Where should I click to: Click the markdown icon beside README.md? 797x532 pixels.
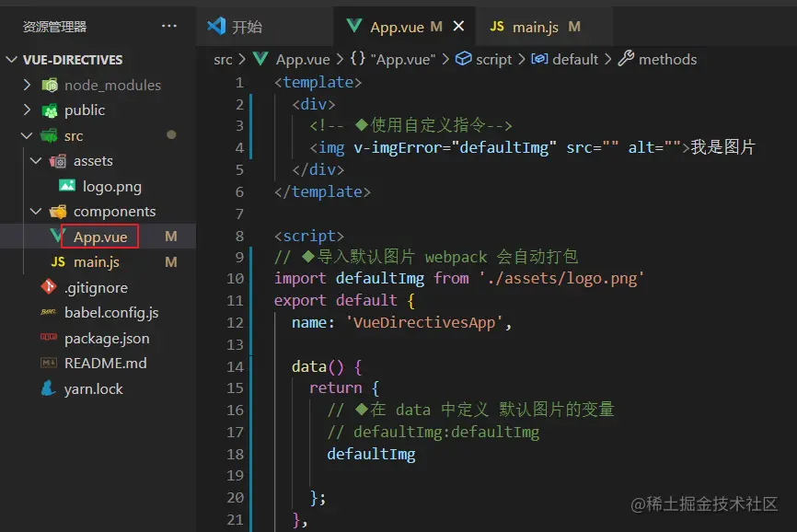coord(49,363)
